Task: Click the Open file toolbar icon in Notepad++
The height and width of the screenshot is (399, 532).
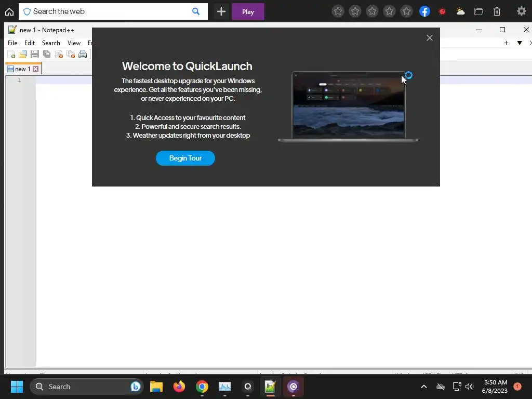Action: (23, 54)
